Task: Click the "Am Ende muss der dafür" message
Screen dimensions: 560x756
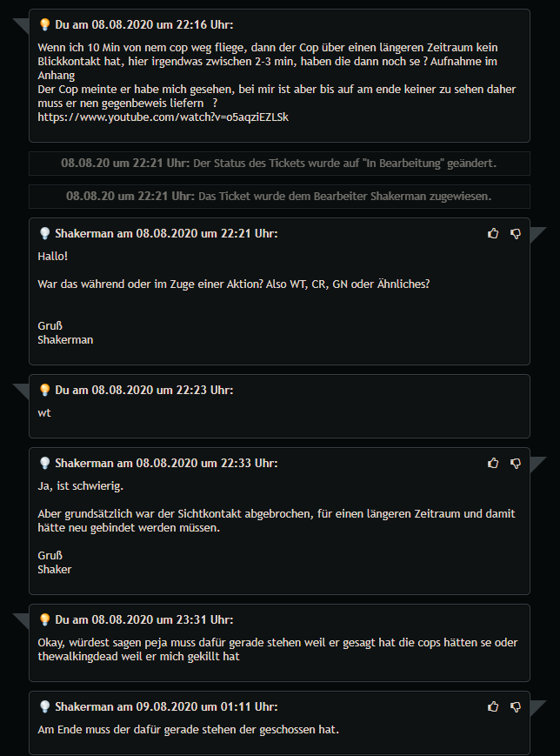Action: 189,730
